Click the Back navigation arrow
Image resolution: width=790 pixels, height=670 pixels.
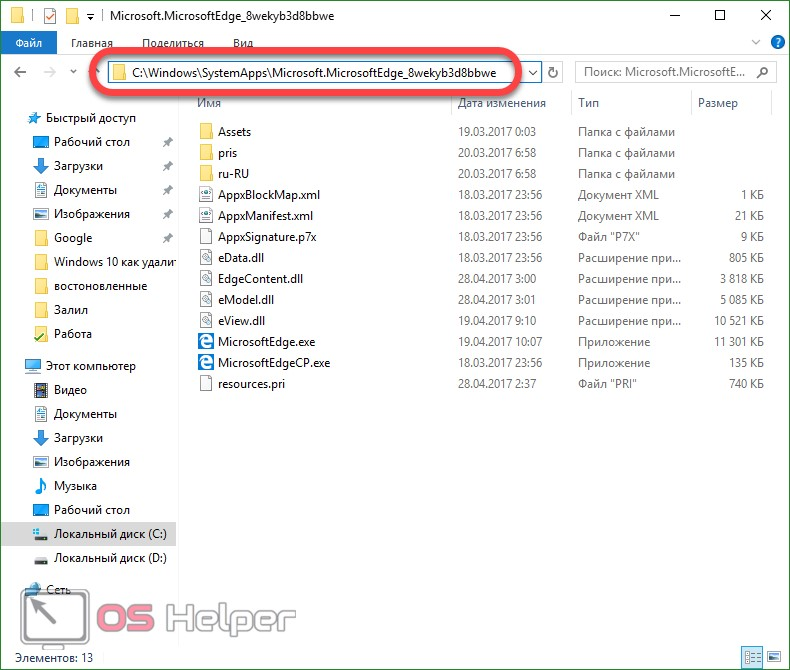[x=20, y=72]
